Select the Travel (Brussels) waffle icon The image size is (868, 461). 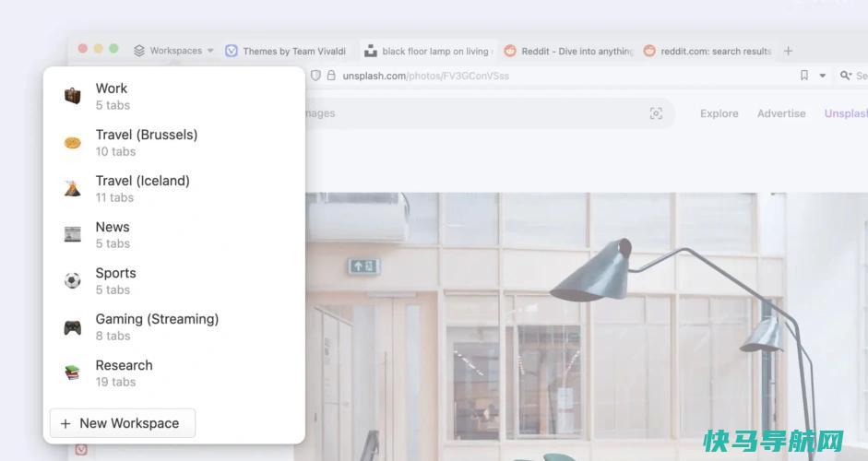tap(73, 143)
